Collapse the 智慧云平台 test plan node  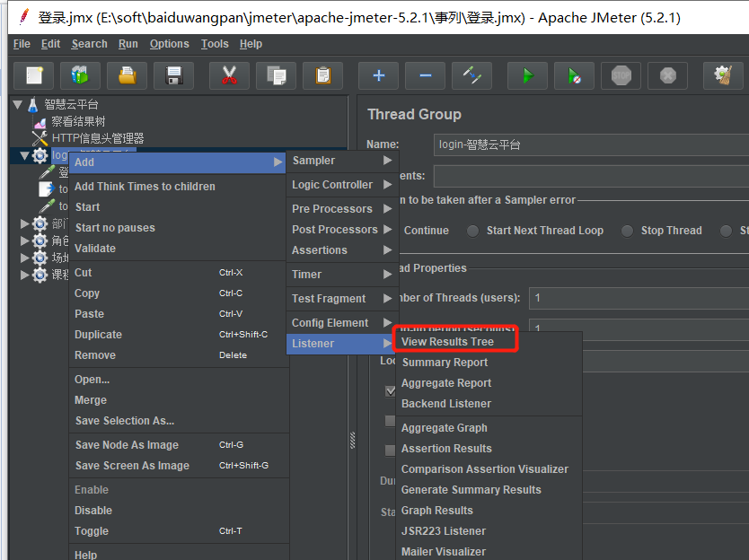click(18, 104)
